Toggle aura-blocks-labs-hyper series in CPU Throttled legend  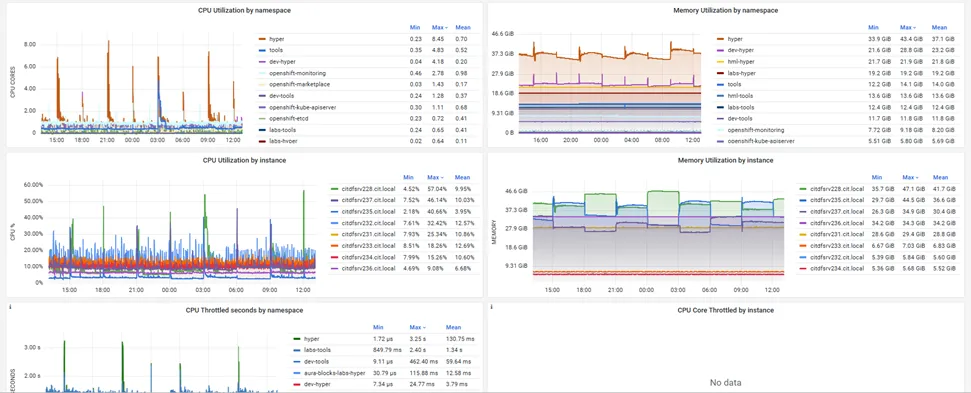click(x=335, y=373)
